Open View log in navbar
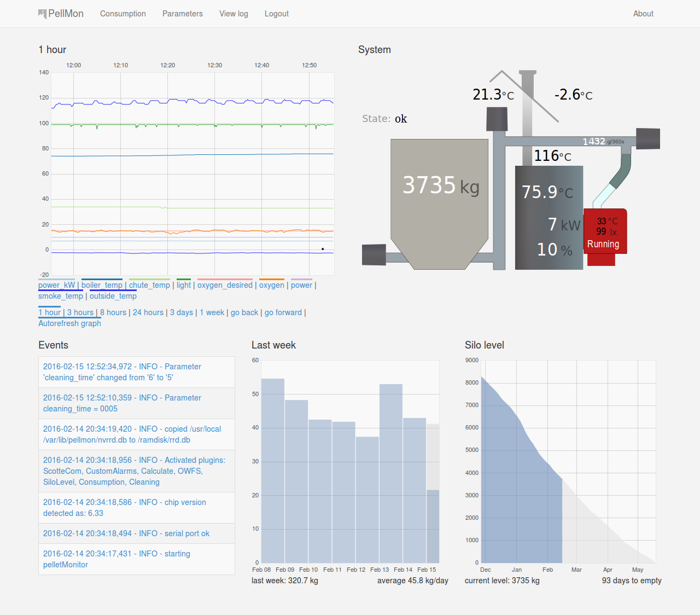The height and width of the screenshot is (615, 700). coord(234,14)
